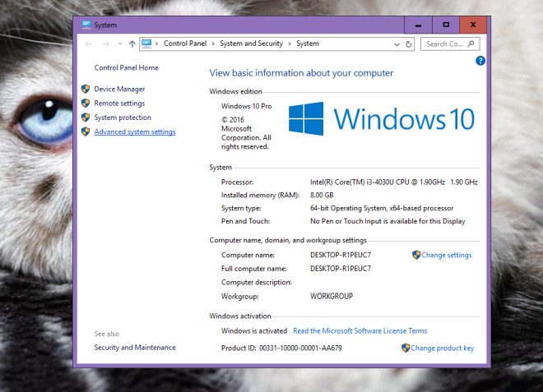Select the No Pen or Touch Input text

coord(388,221)
